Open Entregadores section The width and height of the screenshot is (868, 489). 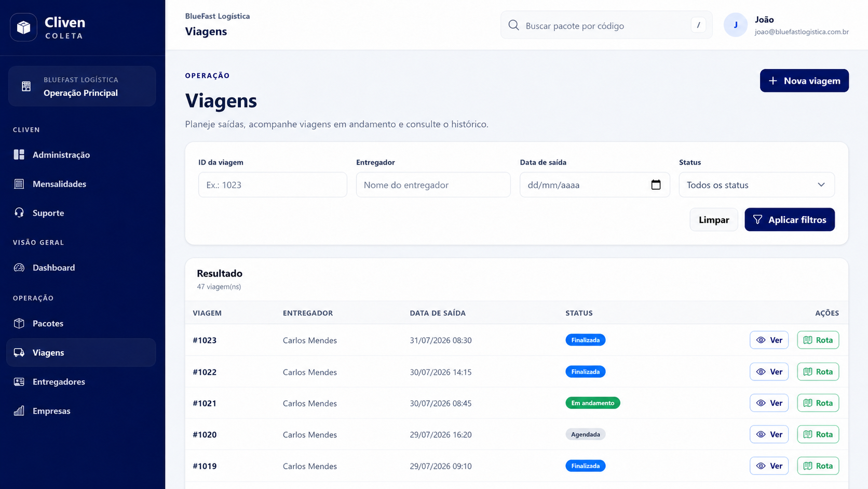click(81, 381)
